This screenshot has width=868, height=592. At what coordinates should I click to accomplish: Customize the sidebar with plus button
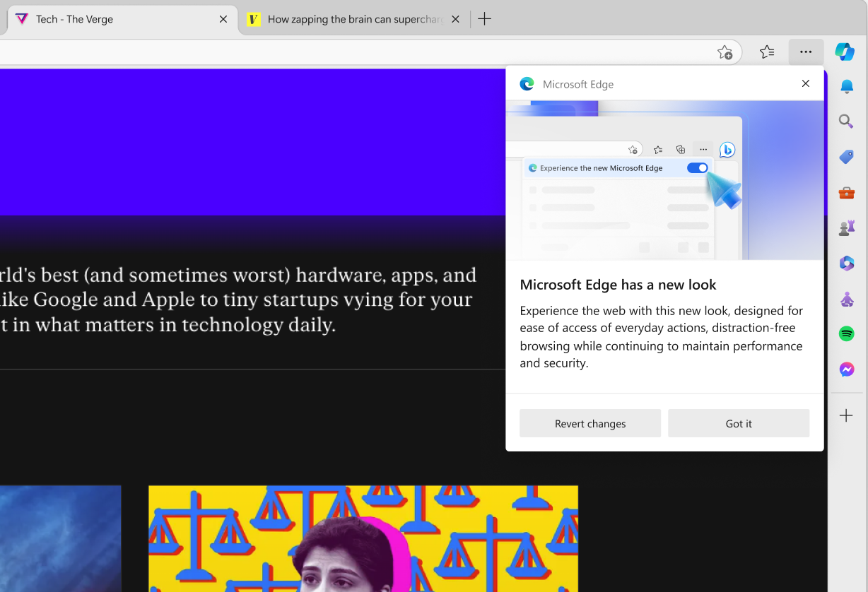tap(846, 416)
